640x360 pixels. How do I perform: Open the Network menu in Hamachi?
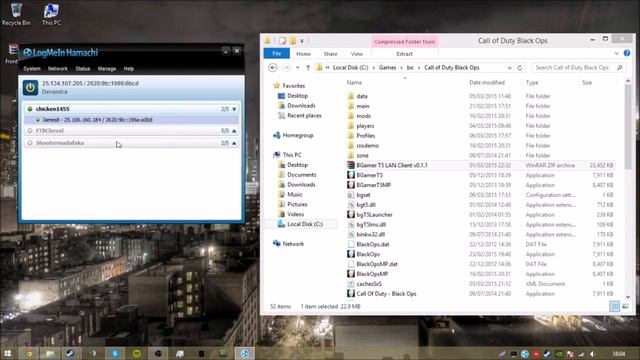tap(58, 69)
